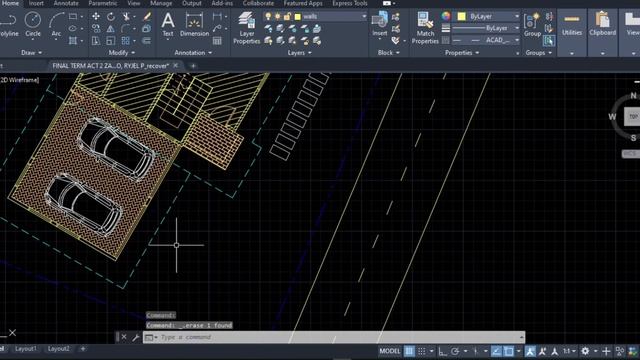
Task: Activate the Move tool in Modify panel
Action: coord(96,17)
